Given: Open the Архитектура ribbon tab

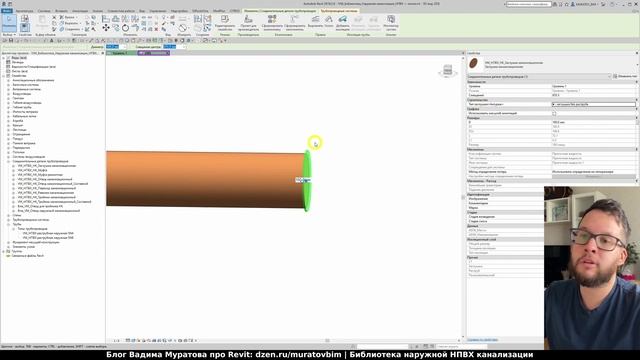Looking at the screenshot, I should tap(24, 11).
